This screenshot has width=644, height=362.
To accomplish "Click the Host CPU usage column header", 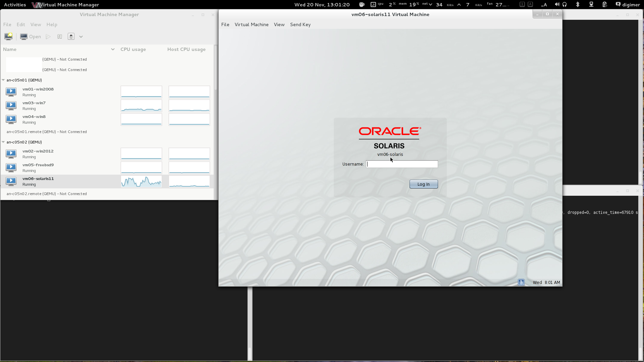I will point(186,49).
